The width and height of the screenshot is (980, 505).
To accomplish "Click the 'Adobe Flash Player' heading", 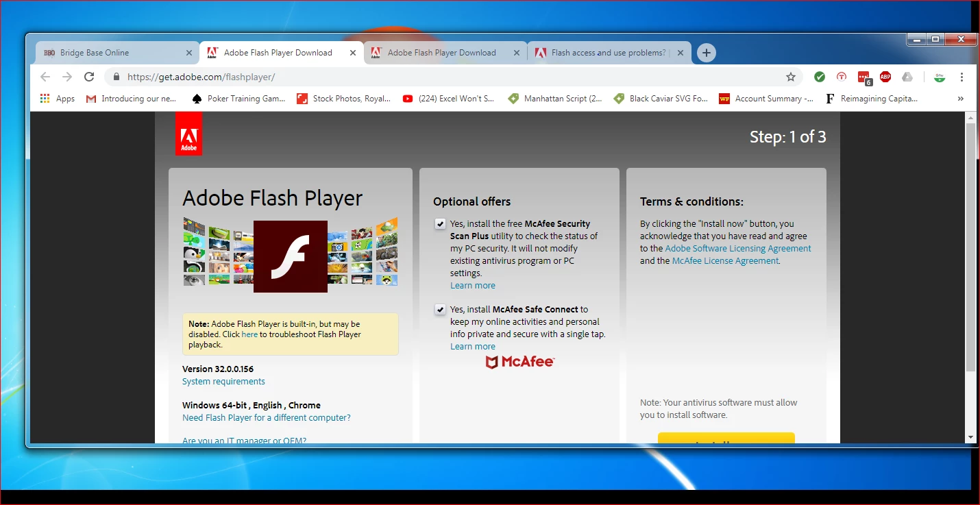I will [273, 199].
